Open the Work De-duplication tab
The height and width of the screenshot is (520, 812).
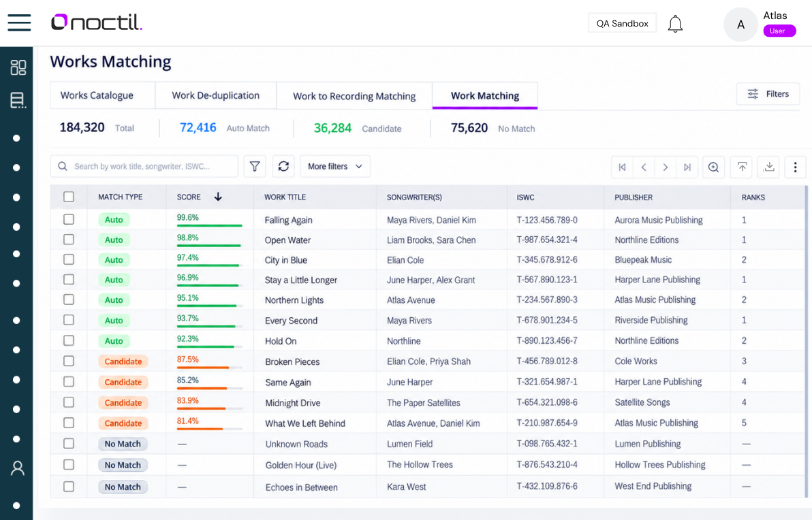point(215,95)
